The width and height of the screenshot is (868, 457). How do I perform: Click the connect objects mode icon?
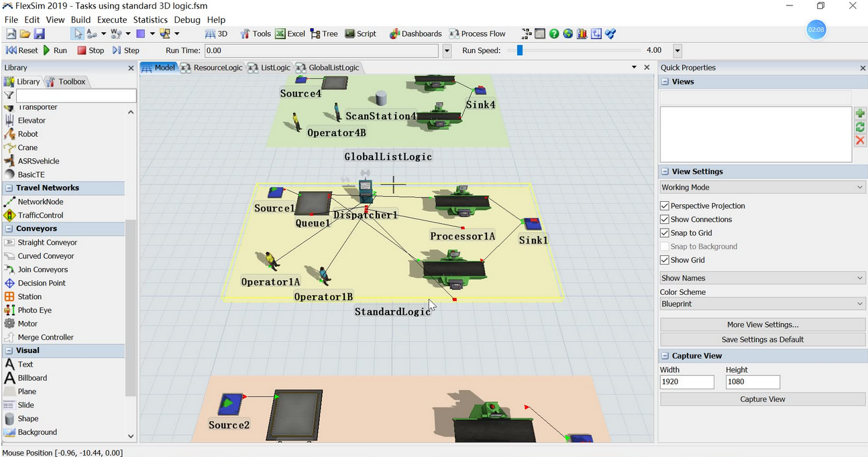[x=92, y=34]
